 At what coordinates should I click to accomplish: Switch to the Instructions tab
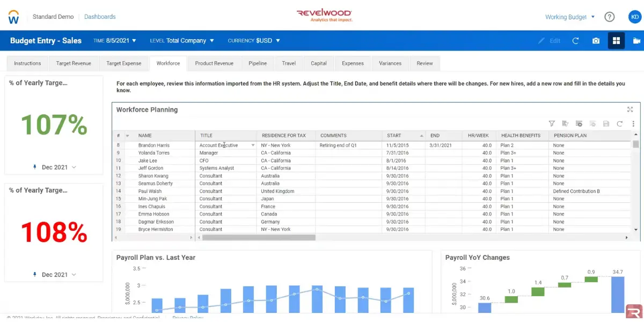(x=27, y=63)
